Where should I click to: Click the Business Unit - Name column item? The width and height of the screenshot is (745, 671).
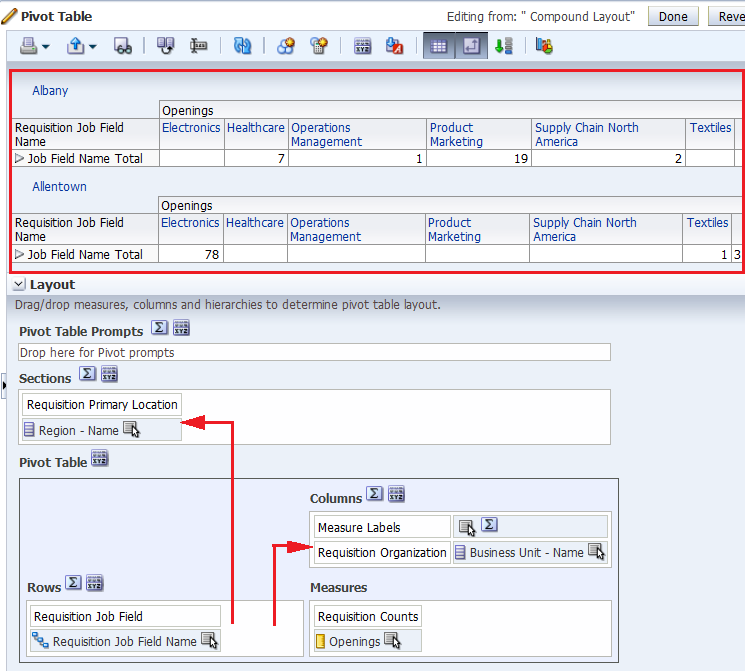tap(530, 553)
